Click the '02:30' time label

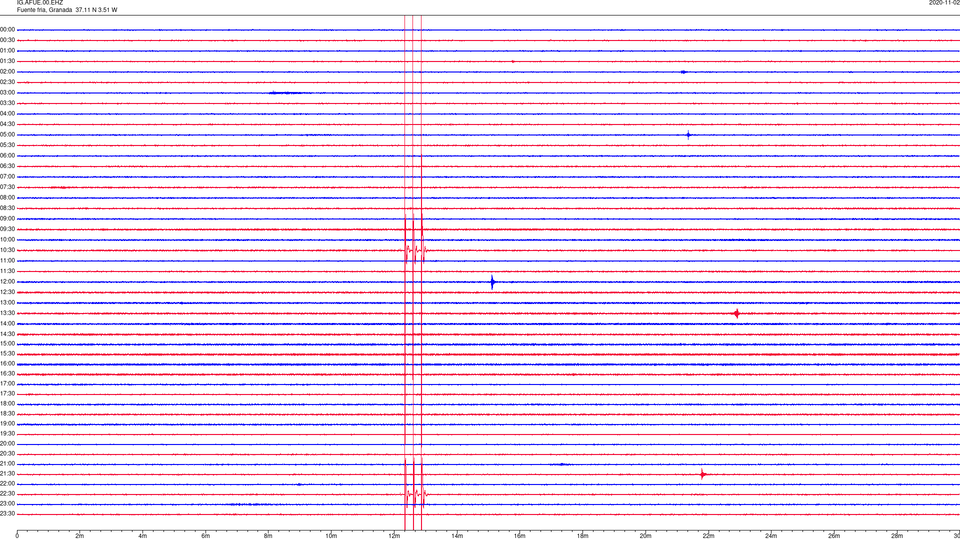click(7, 81)
